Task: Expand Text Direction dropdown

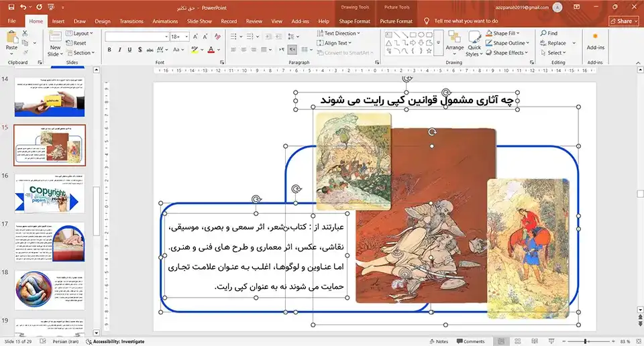Action: pyautogui.click(x=338, y=34)
